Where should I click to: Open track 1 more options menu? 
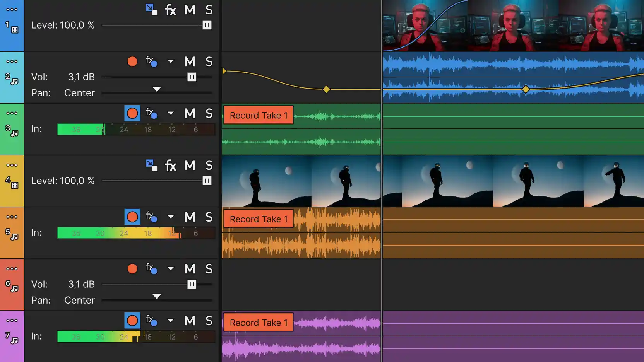tap(12, 10)
